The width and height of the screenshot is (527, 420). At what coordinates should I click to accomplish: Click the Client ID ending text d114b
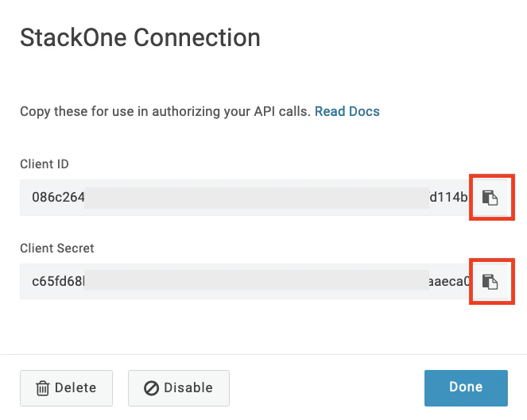pos(448,198)
